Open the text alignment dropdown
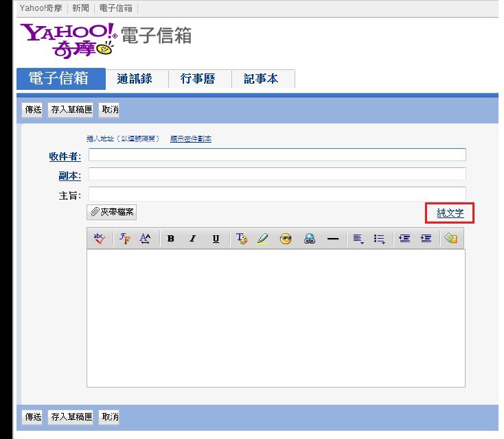 pyautogui.click(x=358, y=239)
